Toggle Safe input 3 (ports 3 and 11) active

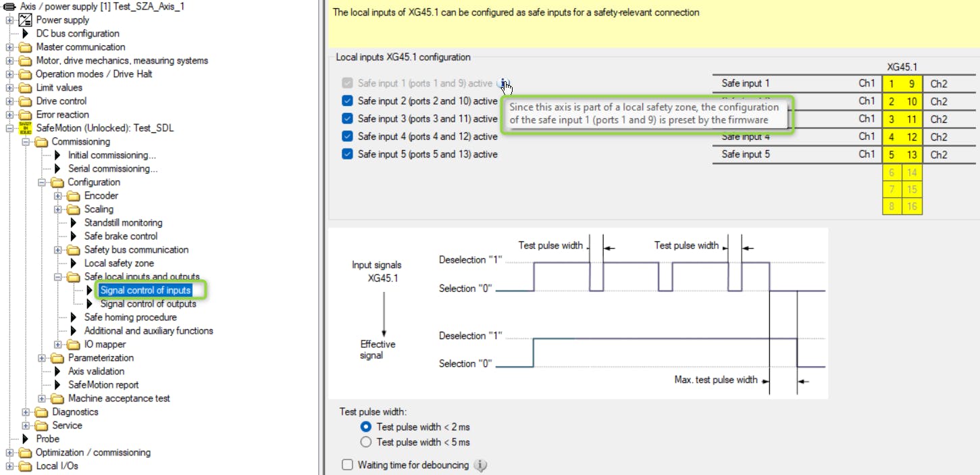[347, 118]
